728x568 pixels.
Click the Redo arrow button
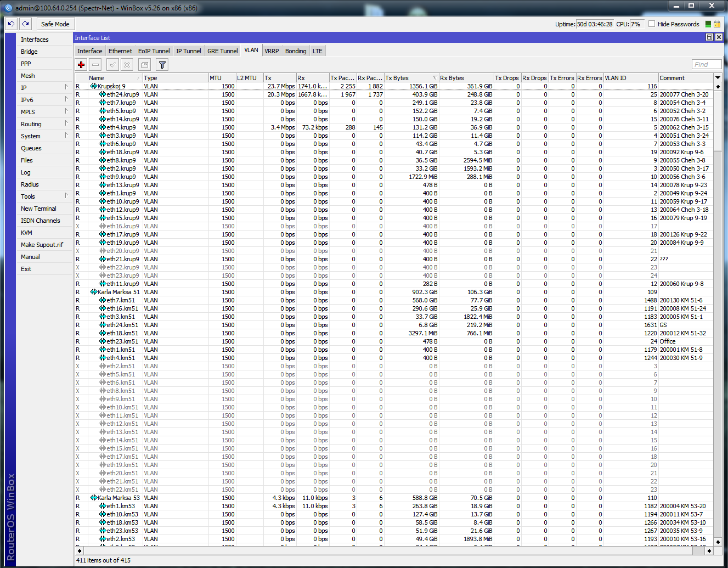click(x=25, y=24)
